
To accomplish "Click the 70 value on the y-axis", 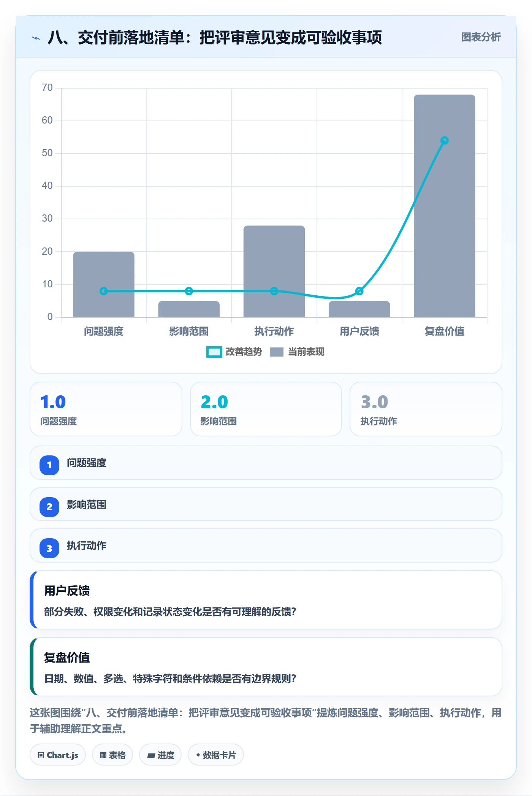I will [47, 88].
